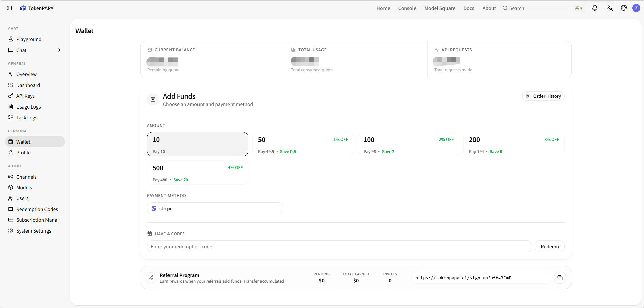Click the Referral Program share icon

point(151,278)
